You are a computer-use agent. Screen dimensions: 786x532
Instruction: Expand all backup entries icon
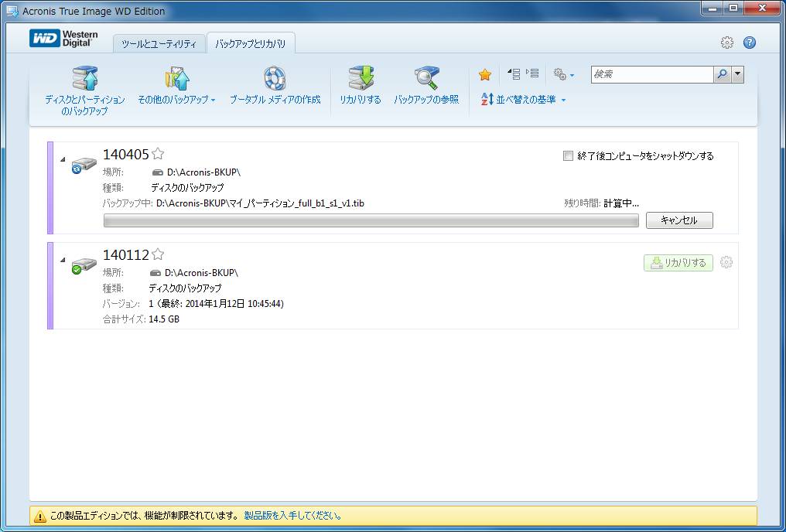coord(532,74)
